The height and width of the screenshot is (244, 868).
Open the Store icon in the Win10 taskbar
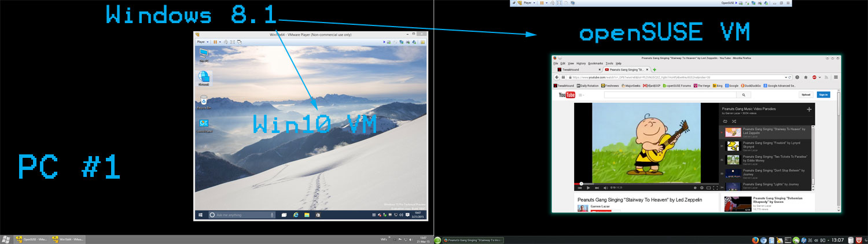(318, 215)
